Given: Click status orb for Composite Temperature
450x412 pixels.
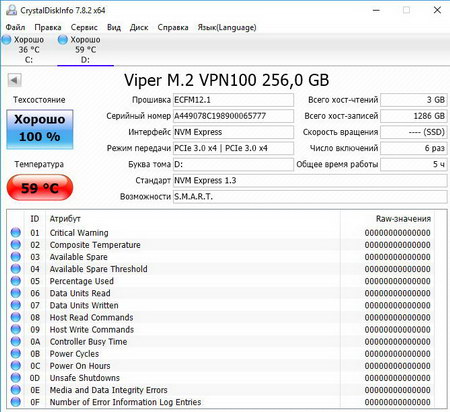Looking at the screenshot, I should (x=16, y=245).
